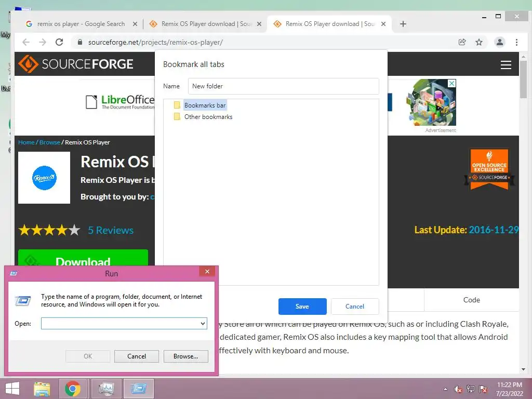
Task: Switch to remix os player Google Search tab
Action: [81, 24]
